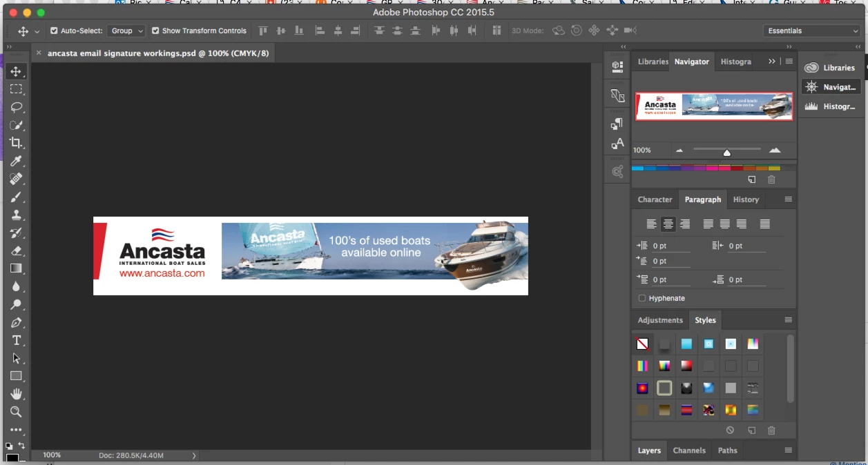Select the Dodge tool

pos(16,305)
